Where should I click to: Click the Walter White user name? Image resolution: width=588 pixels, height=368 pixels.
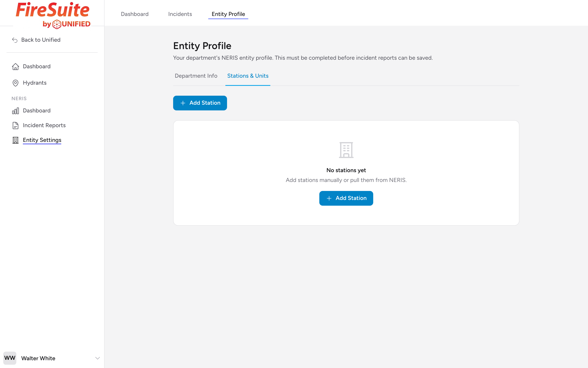pyautogui.click(x=38, y=358)
